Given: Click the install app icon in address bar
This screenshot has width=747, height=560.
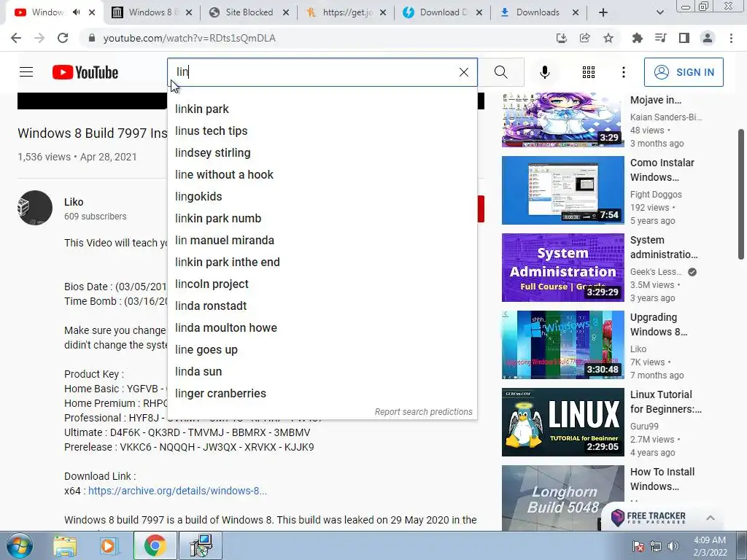Looking at the screenshot, I should click(x=562, y=38).
